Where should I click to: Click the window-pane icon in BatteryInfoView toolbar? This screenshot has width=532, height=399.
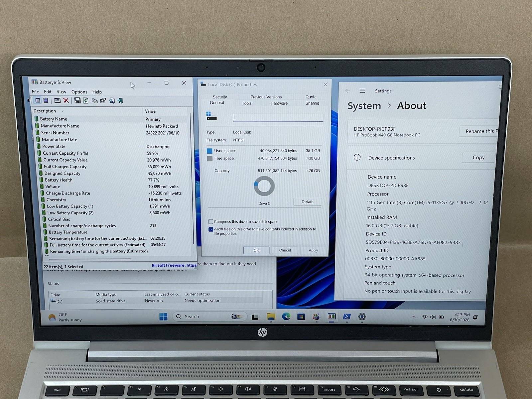point(57,100)
